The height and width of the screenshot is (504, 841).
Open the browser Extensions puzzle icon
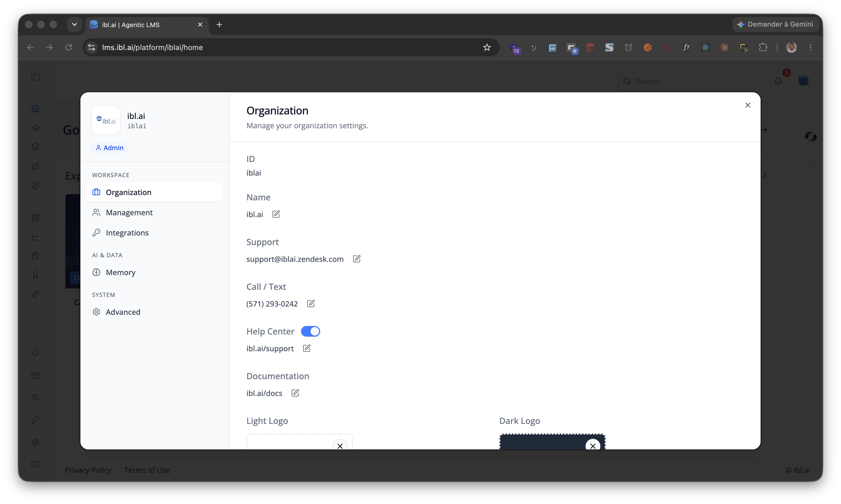(763, 48)
